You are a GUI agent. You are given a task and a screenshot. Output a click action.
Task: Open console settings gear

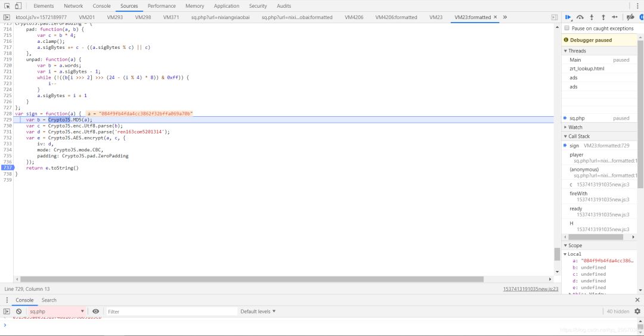[x=637, y=311]
